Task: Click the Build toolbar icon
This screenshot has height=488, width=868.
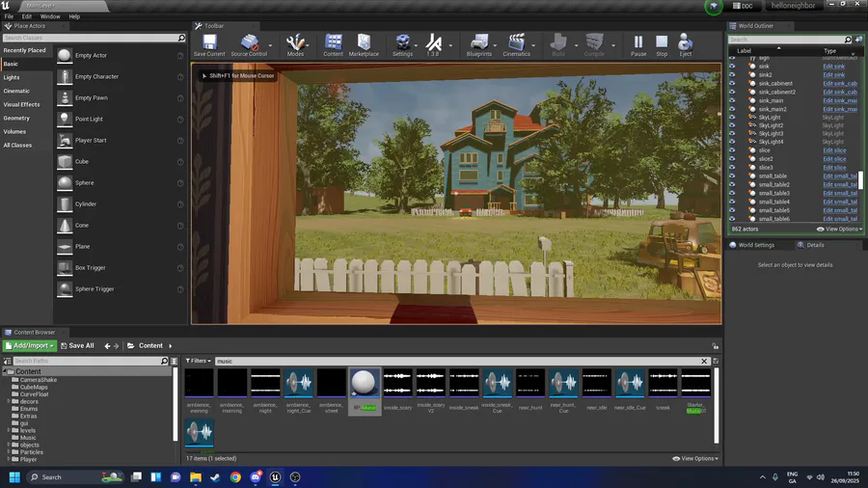Action: click(558, 42)
